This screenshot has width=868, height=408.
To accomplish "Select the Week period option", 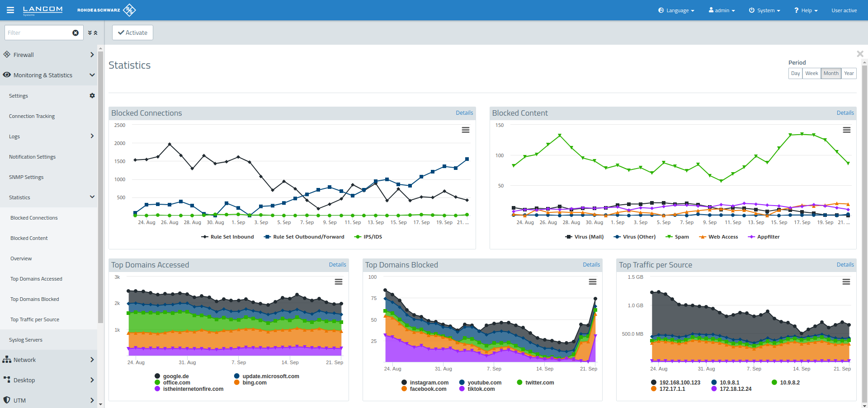I will click(812, 73).
